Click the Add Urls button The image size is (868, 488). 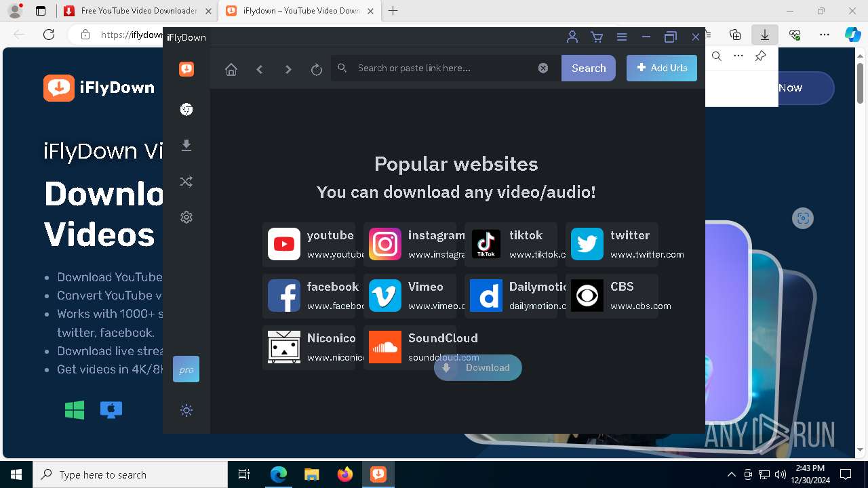662,68
